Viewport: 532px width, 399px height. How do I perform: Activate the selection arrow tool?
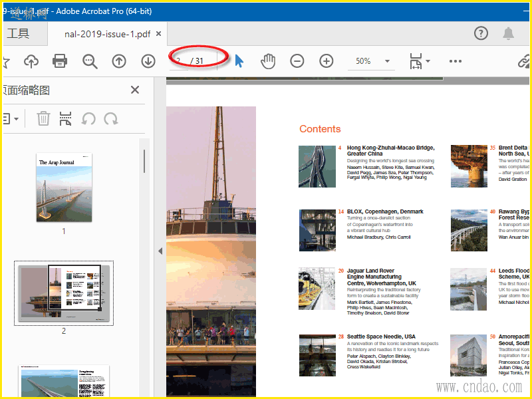(x=239, y=61)
